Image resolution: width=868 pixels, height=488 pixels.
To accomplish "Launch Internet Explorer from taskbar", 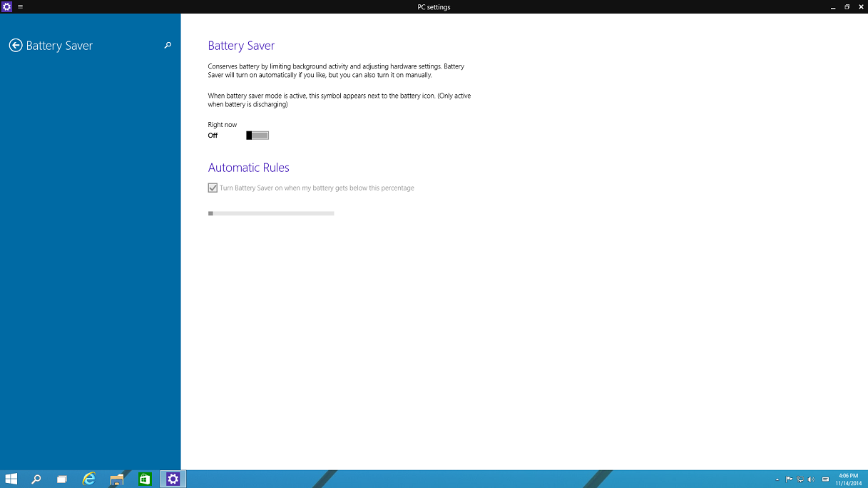I will 89,479.
